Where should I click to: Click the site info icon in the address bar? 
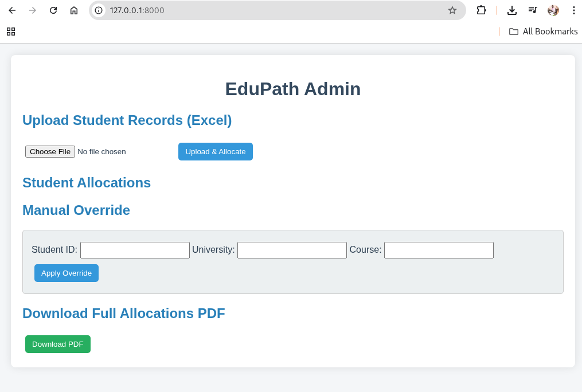click(100, 10)
